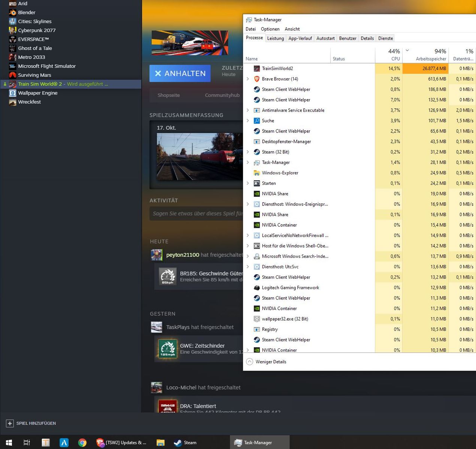Expand Diensthost: Windows-Ereignisprotokoll row
476x449 pixels.
248,204
